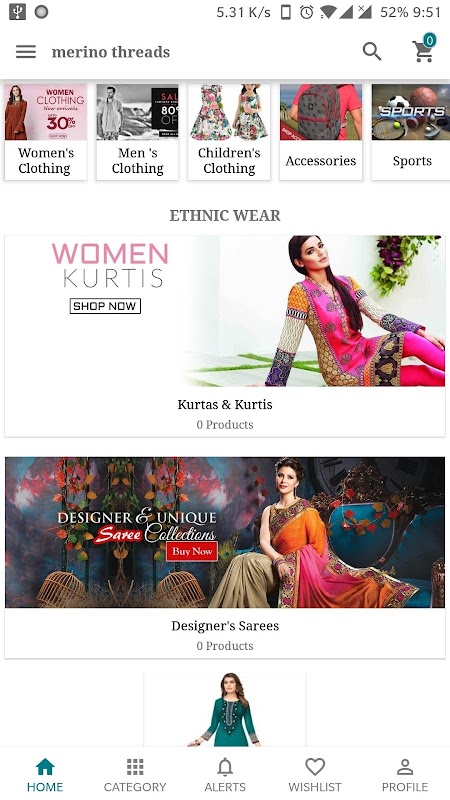This screenshot has height=800, width=450.
Task: Open Children's Clothing category card
Action: (x=229, y=132)
